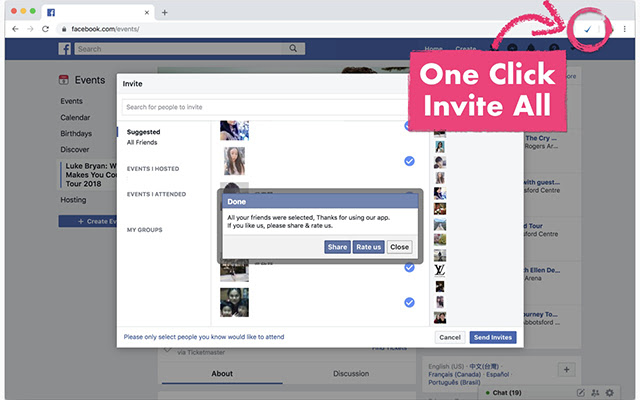
Task: Select Suggested in the Invite dialog
Action: 143,132
